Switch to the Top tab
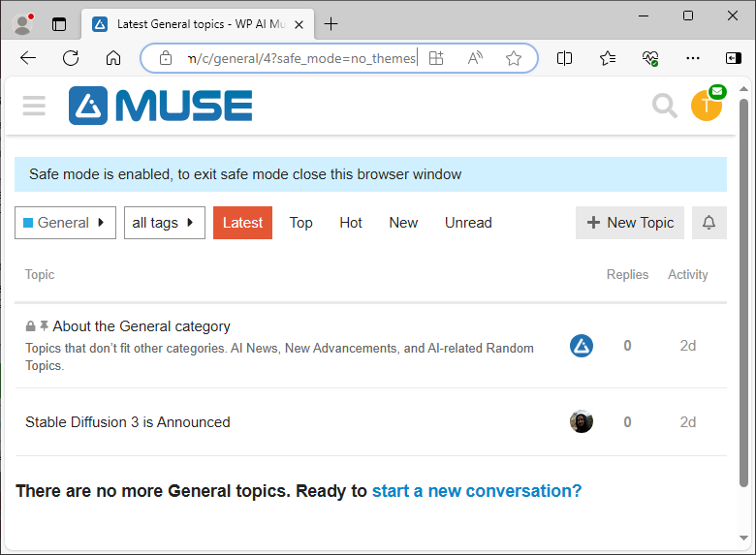The height and width of the screenshot is (555, 756). pyautogui.click(x=300, y=223)
